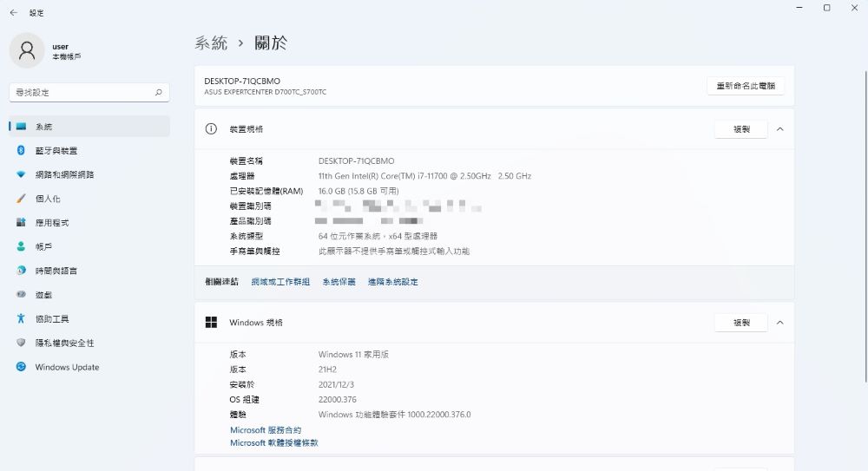868x471 pixels.
Task: Click the globe clock icon for 時間與語言
Action: pos(21,271)
